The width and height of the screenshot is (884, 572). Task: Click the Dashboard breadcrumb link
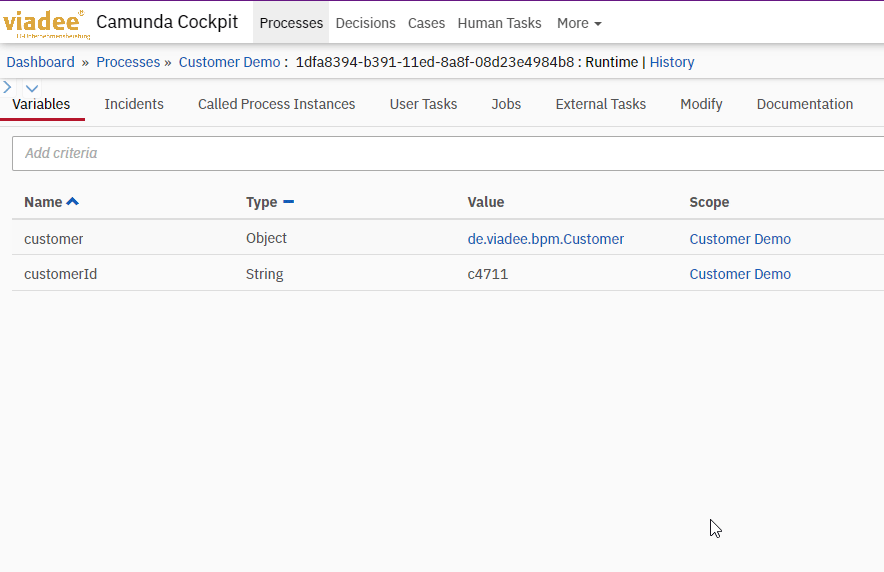pyautogui.click(x=41, y=62)
